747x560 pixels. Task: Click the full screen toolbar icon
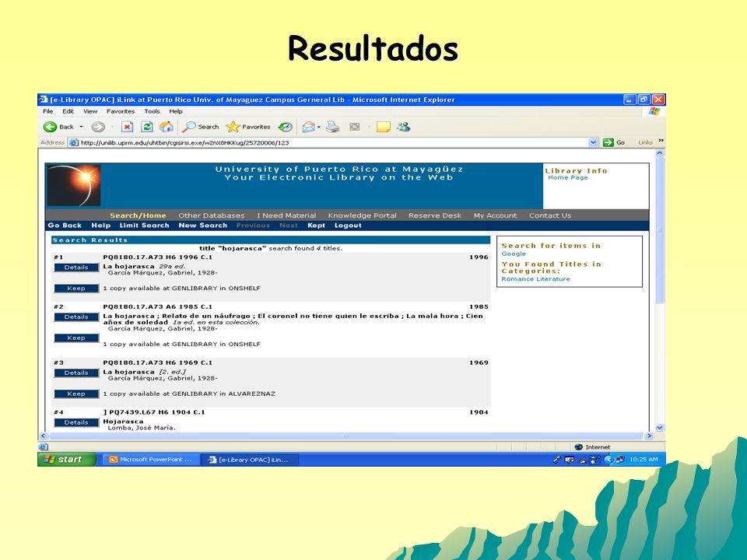point(355,127)
